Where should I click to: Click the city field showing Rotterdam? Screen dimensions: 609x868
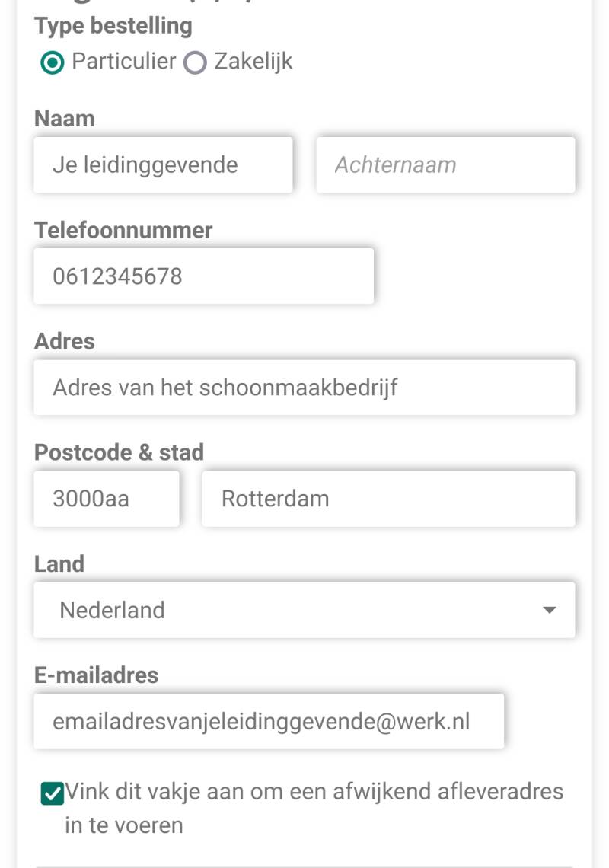388,499
